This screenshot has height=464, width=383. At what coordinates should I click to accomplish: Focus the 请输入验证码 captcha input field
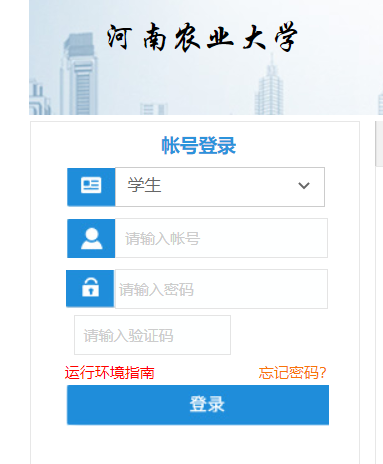[x=152, y=335]
